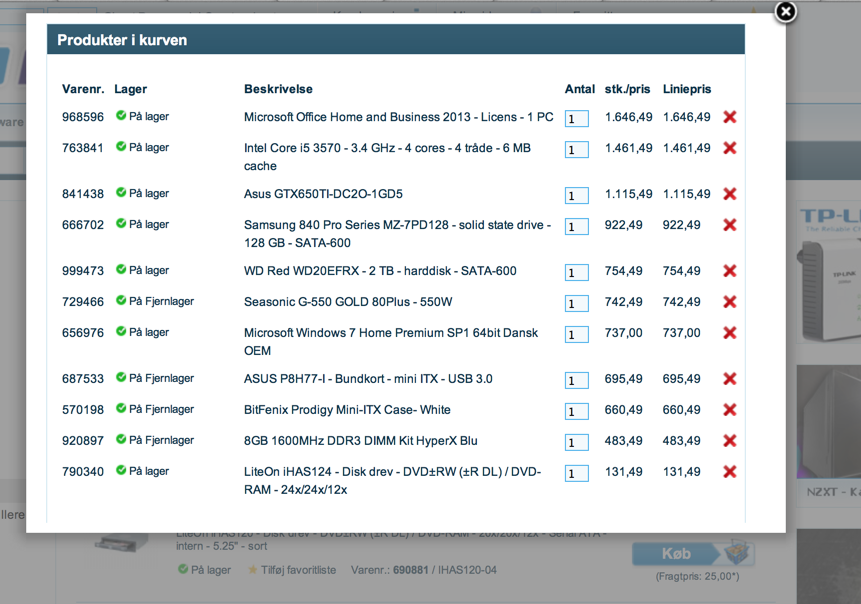Remove ASUS P8H77-I Bundkort from cart
This screenshot has width=861, height=604.
730,379
